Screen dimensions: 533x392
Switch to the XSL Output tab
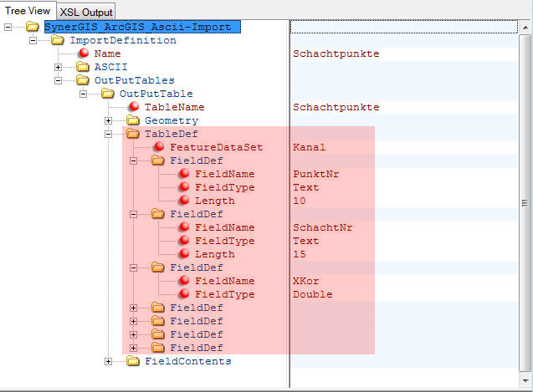(x=86, y=12)
